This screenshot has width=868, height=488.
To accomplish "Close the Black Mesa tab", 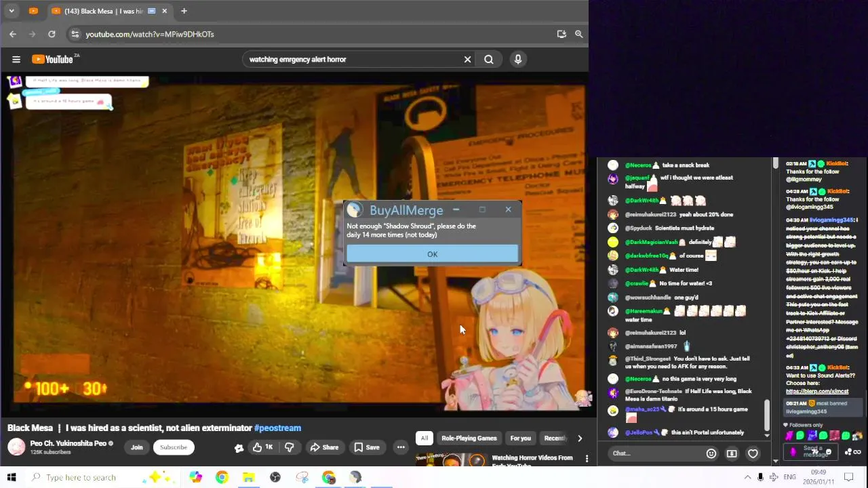I will click(164, 11).
